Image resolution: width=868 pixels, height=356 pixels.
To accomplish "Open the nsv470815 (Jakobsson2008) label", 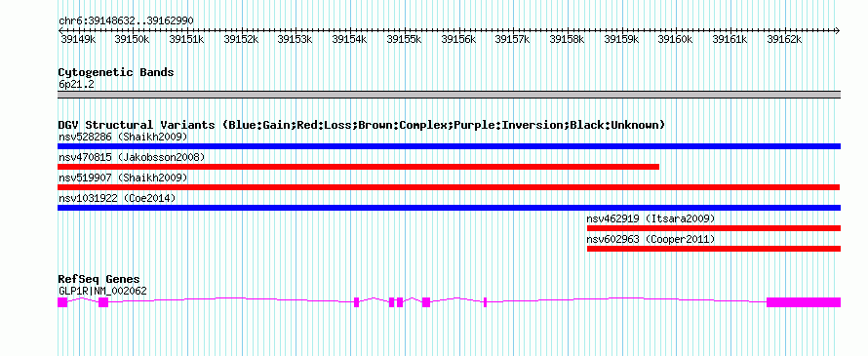I will pos(132,157).
